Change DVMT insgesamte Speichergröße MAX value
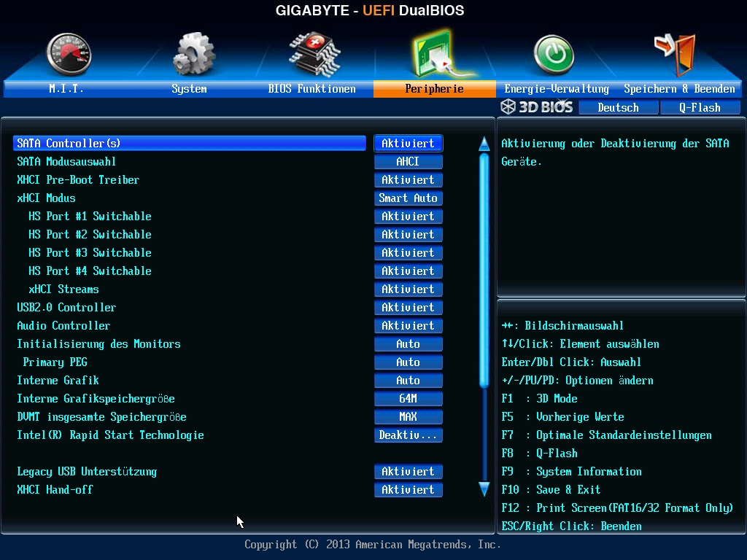The width and height of the screenshot is (747, 560). click(x=409, y=416)
